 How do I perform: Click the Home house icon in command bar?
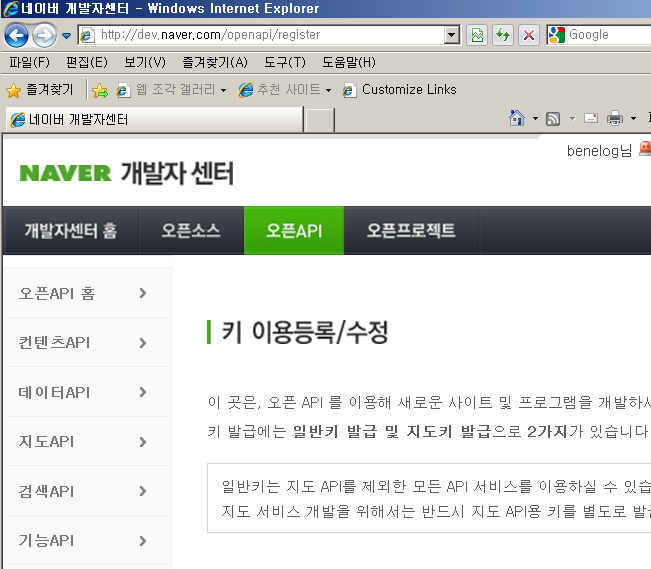517,118
